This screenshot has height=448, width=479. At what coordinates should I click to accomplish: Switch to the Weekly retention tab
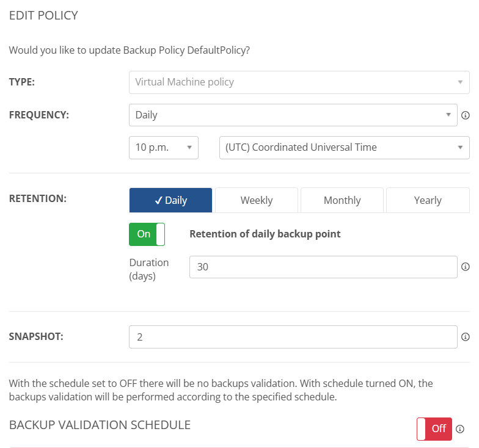tap(257, 200)
